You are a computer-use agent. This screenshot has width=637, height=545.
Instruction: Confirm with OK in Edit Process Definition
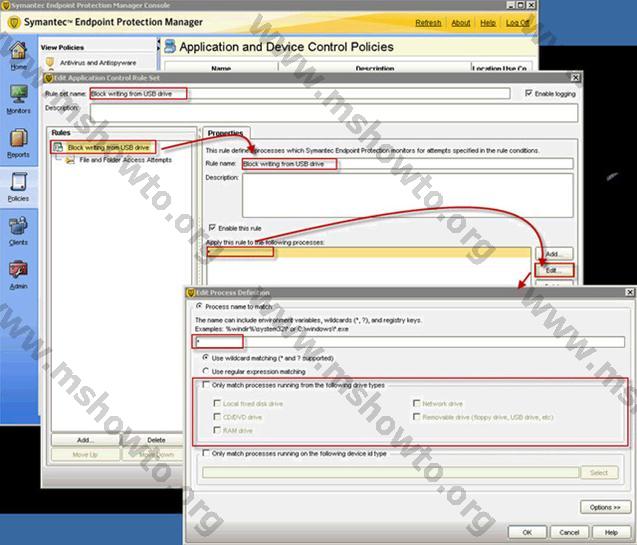[x=527, y=532]
